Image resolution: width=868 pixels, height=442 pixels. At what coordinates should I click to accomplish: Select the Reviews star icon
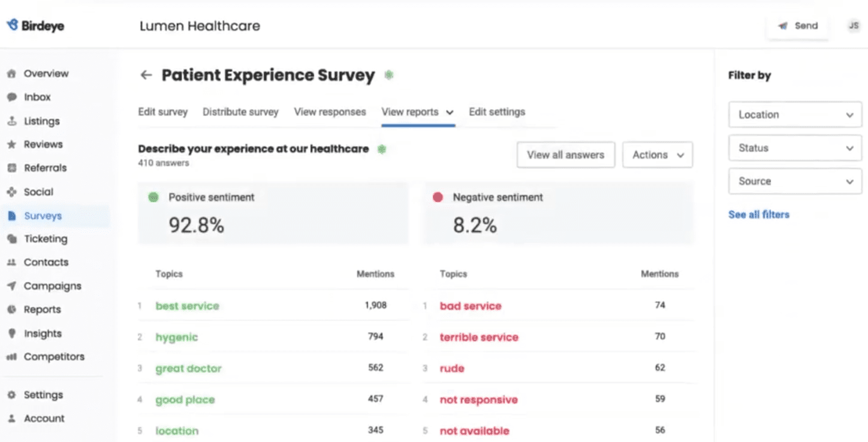coord(11,145)
